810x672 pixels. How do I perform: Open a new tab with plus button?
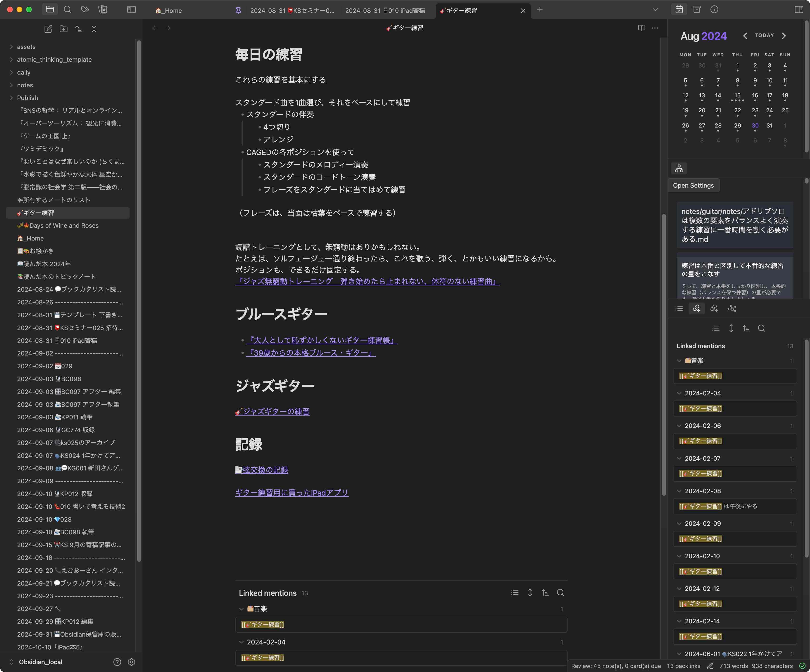tap(540, 10)
